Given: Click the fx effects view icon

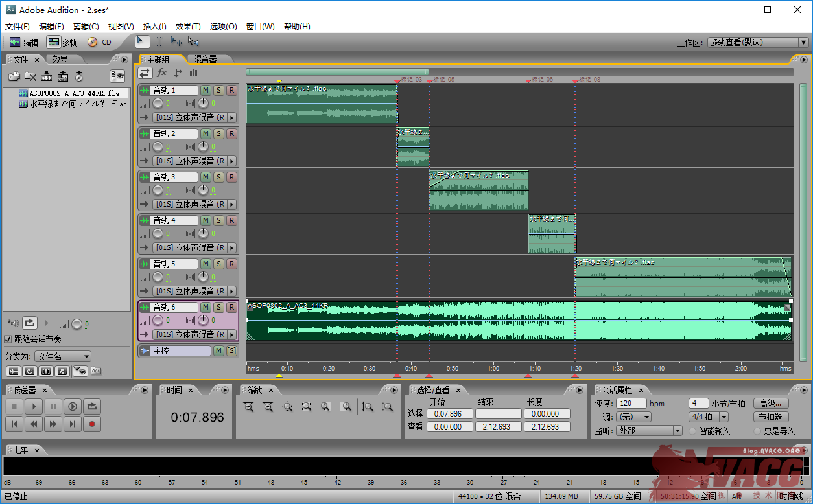Looking at the screenshot, I should 162,73.
